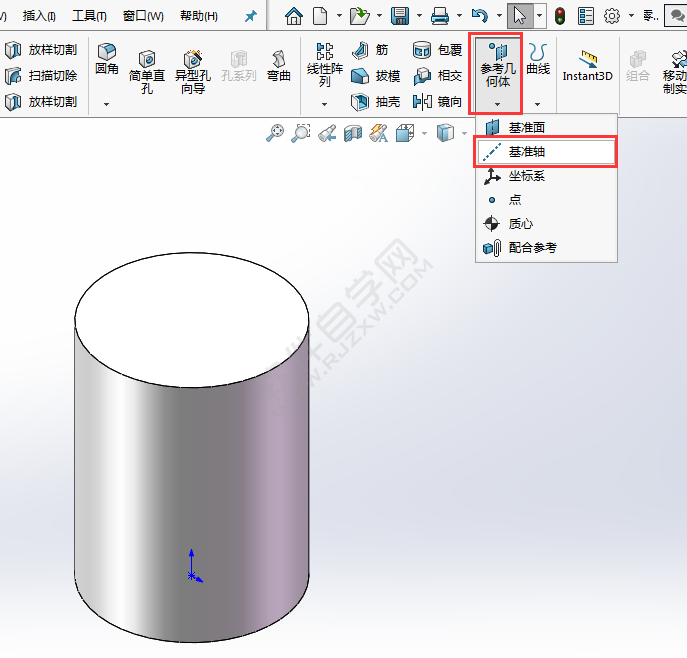Expand the Undo dropdown arrow
The image size is (687, 658).
[499, 16]
